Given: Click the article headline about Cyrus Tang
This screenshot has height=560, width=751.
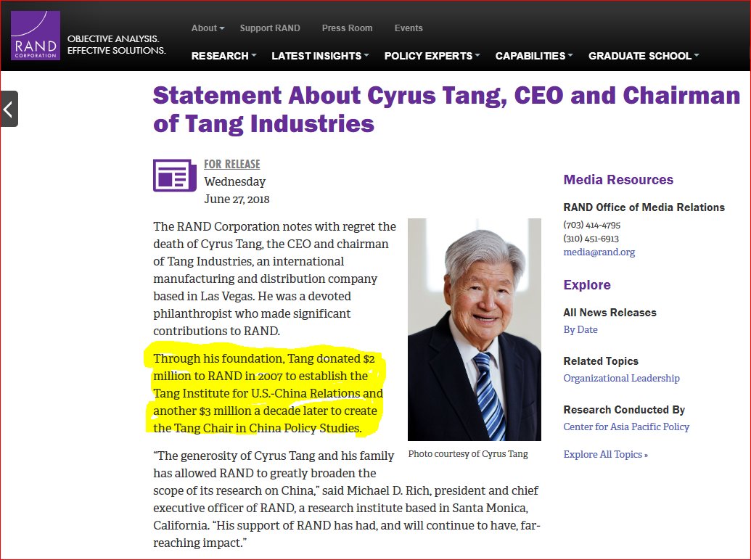Looking at the screenshot, I should (446, 110).
